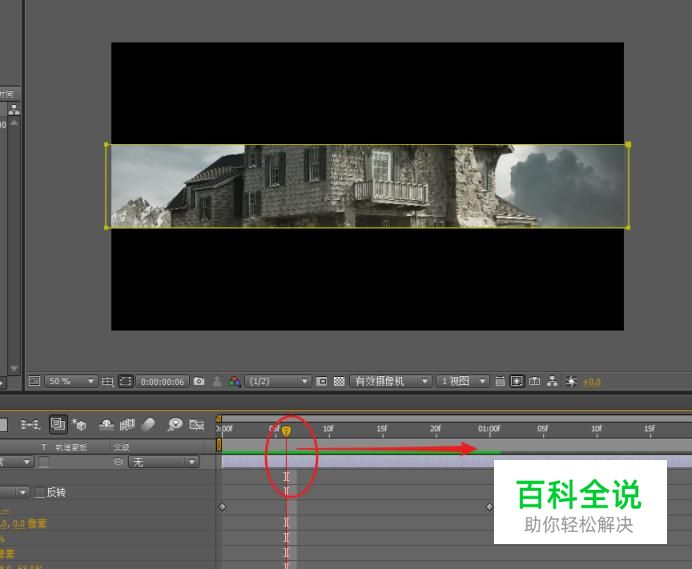This screenshot has width=692, height=569.
Task: Open the Composition Mini-Flowchart in timeline
Action: coord(30,425)
